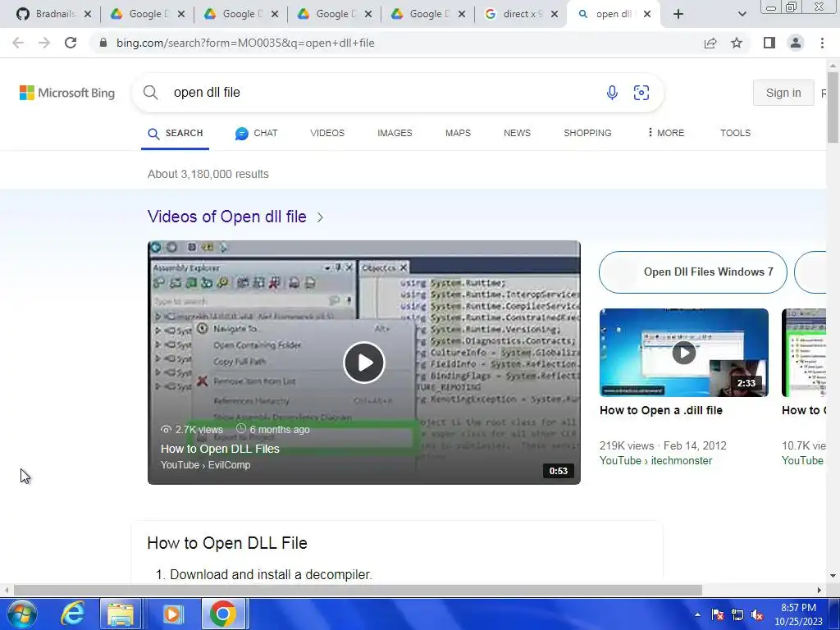Click the 'How to Open DLL Files' video title
Image resolution: width=840 pixels, height=630 pixels.
click(x=220, y=449)
